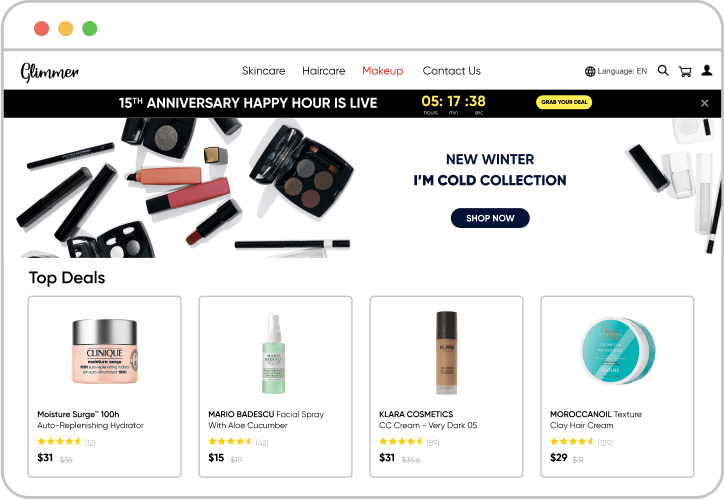The width and height of the screenshot is (724, 499).
Task: Click the Moisture Surge star rating
Action: click(x=60, y=441)
